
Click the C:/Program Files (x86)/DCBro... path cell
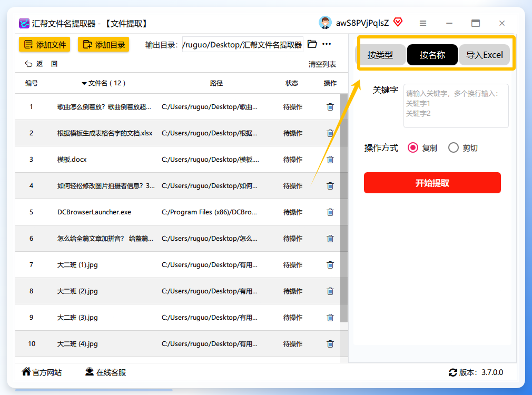(x=209, y=212)
